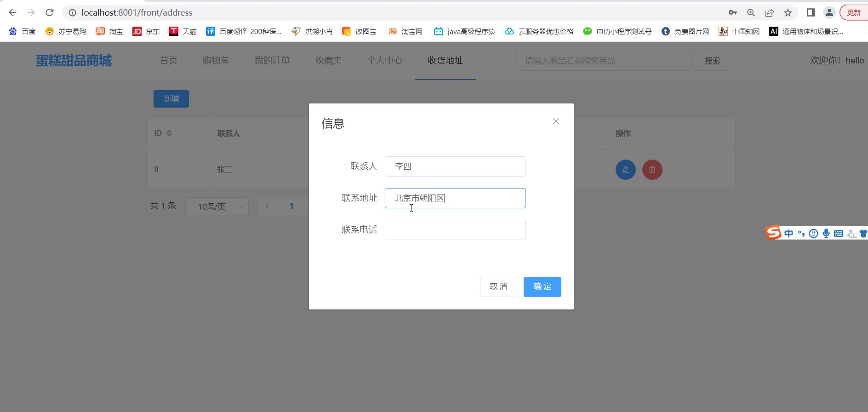The width and height of the screenshot is (868, 412).
Task: Click the blue edit address icon
Action: pos(625,170)
